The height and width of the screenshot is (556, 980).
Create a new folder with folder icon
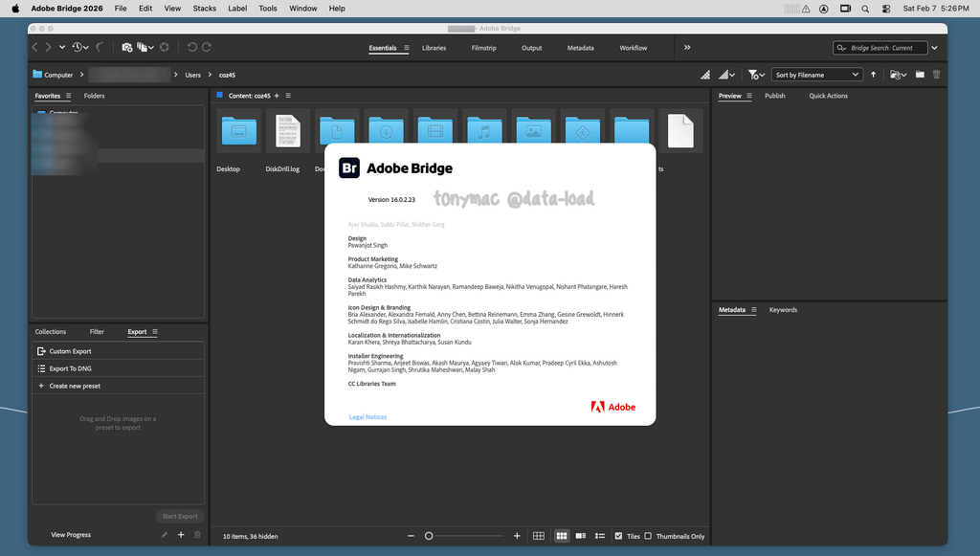pyautogui.click(x=920, y=75)
